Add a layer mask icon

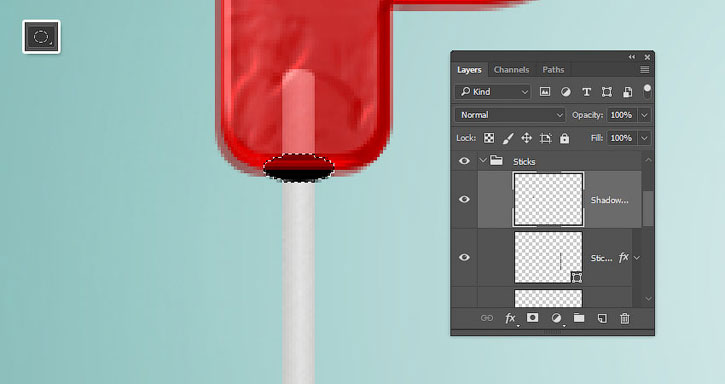(533, 318)
